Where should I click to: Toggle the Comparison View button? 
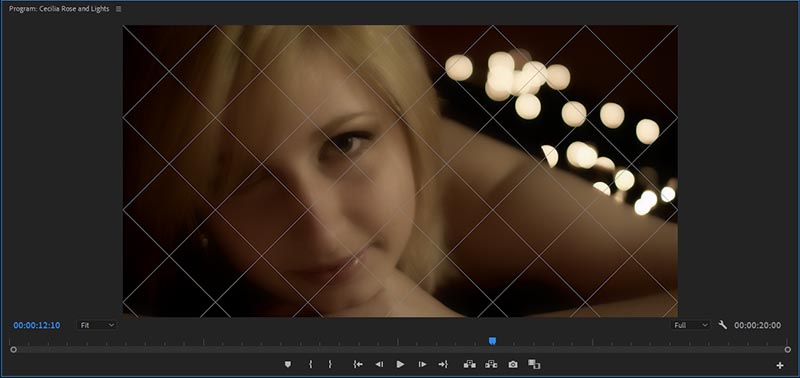[534, 364]
